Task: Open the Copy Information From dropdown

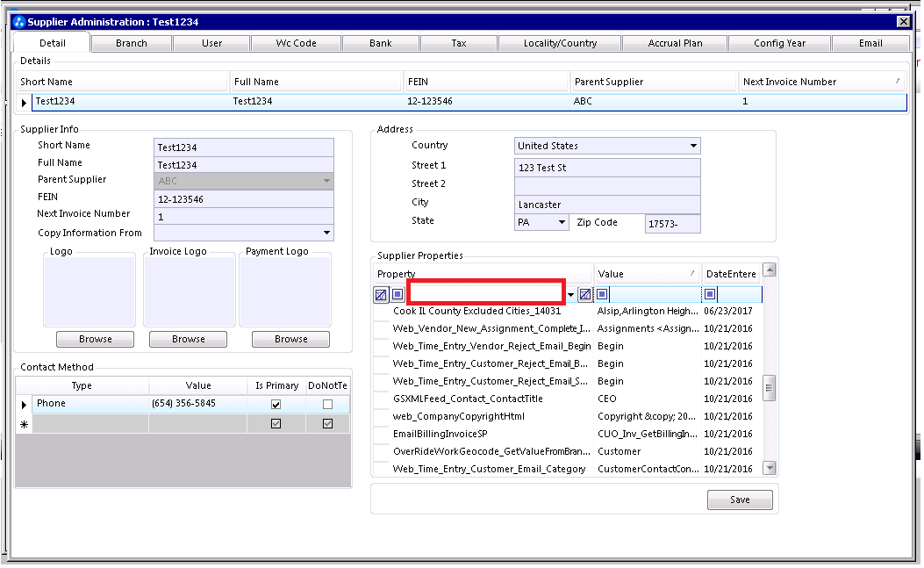Action: pyautogui.click(x=326, y=233)
